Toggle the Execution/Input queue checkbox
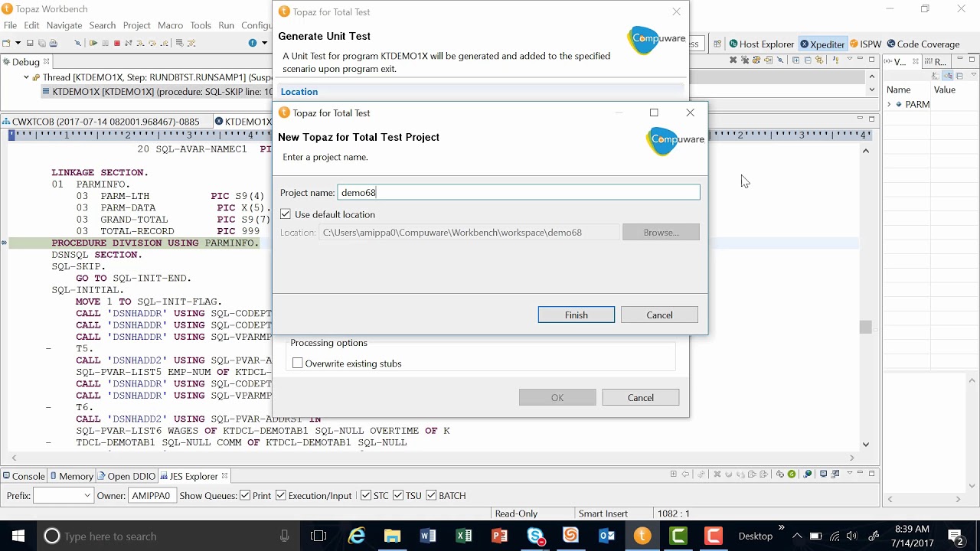This screenshot has width=980, height=551. tap(280, 495)
